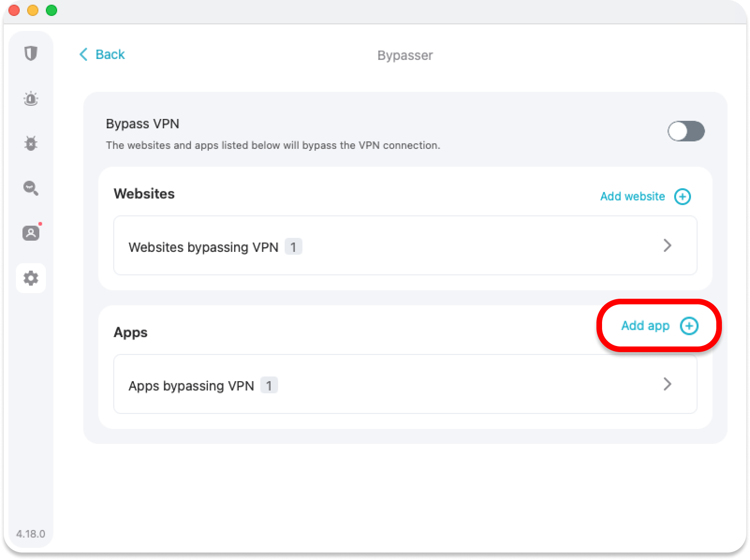Click the version number 4.18.0 label
Image resolution: width=750 pixels, height=560 pixels.
[x=31, y=534]
